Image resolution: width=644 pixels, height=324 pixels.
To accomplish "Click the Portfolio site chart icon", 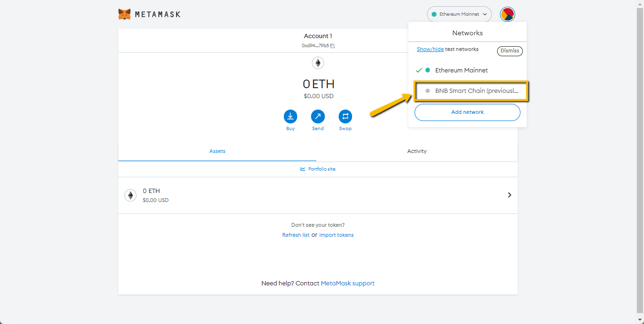I will pyautogui.click(x=303, y=169).
